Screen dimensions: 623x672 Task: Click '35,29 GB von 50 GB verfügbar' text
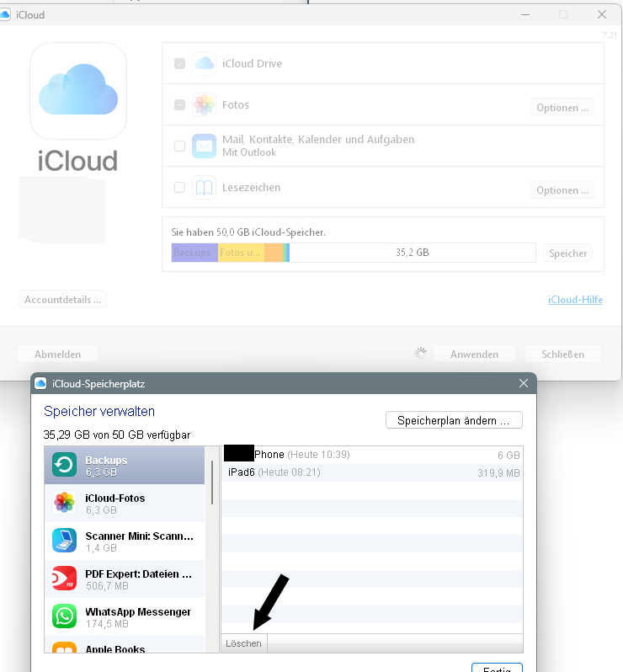tap(117, 435)
